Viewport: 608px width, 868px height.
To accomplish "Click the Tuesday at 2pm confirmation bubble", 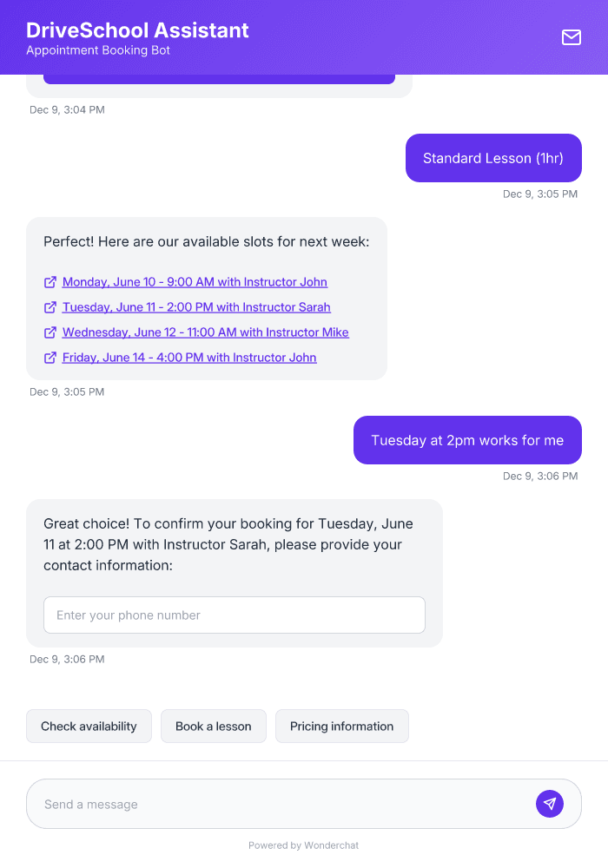I will click(x=466, y=440).
